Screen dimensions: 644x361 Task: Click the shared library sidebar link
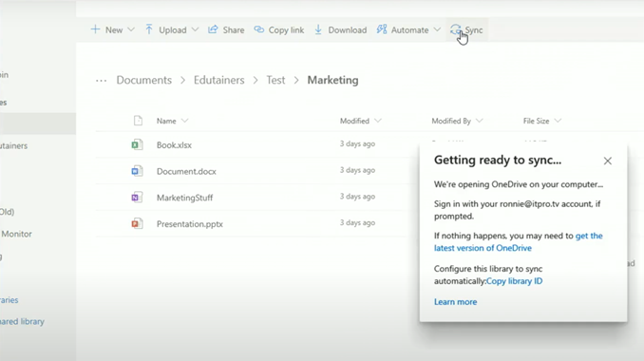[22, 321]
